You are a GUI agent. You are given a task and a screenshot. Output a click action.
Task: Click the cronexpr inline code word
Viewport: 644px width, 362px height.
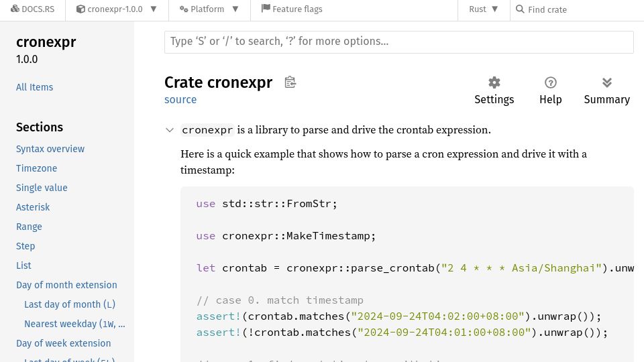(x=207, y=130)
